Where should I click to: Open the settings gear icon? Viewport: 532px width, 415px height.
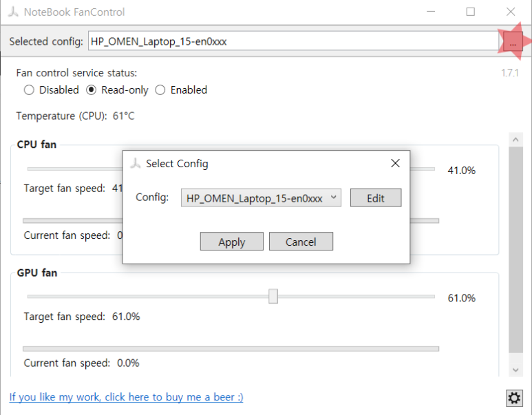click(x=514, y=398)
